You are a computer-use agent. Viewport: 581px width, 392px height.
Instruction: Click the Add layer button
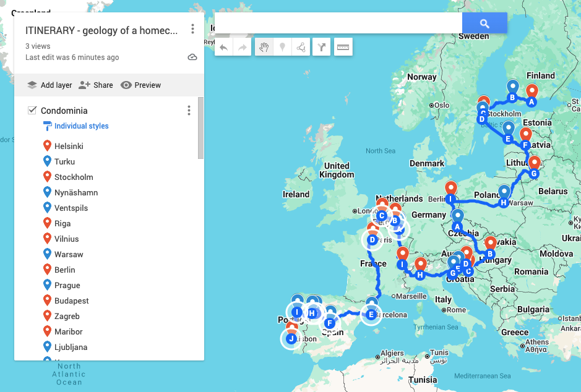click(50, 85)
